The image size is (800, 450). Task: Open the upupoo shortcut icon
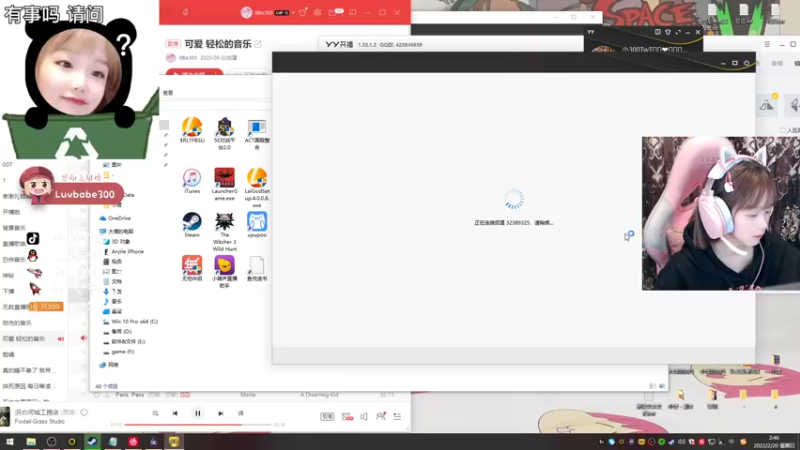tap(257, 225)
